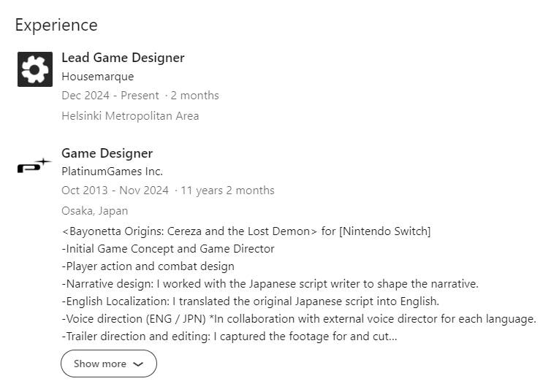Screen dimensions: 551x392
Task: Click the Narrative design description line
Action: (x=270, y=284)
